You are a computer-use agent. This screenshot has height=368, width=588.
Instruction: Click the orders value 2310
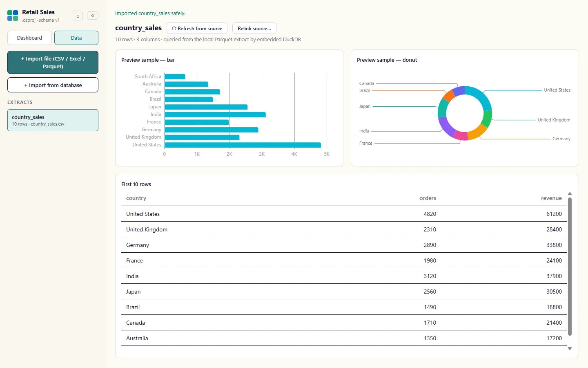[x=430, y=229]
